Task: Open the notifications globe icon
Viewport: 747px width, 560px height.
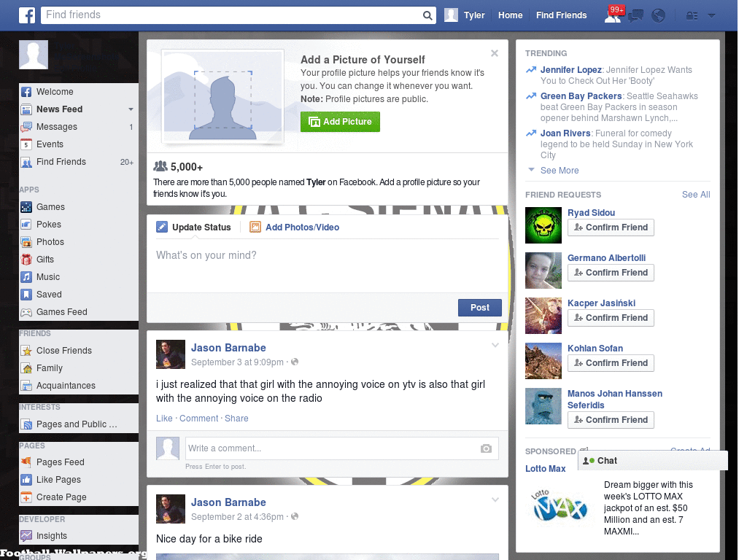Action: (x=659, y=16)
